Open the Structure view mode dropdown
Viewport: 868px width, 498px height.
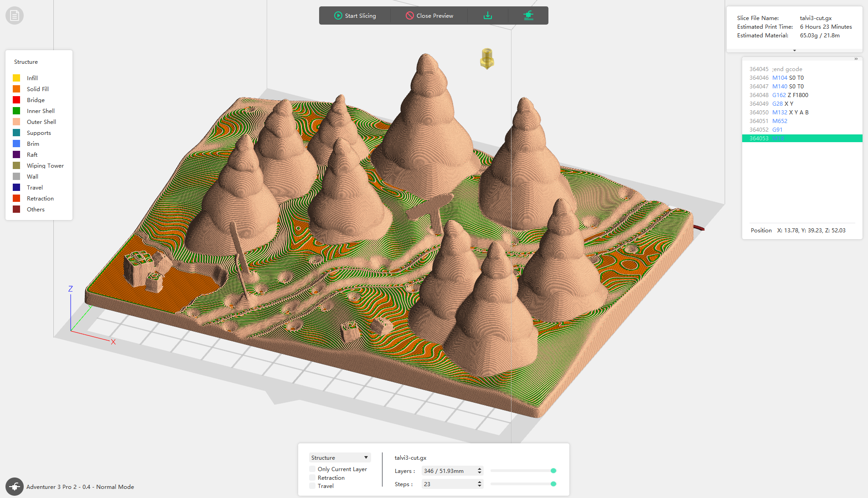click(340, 457)
